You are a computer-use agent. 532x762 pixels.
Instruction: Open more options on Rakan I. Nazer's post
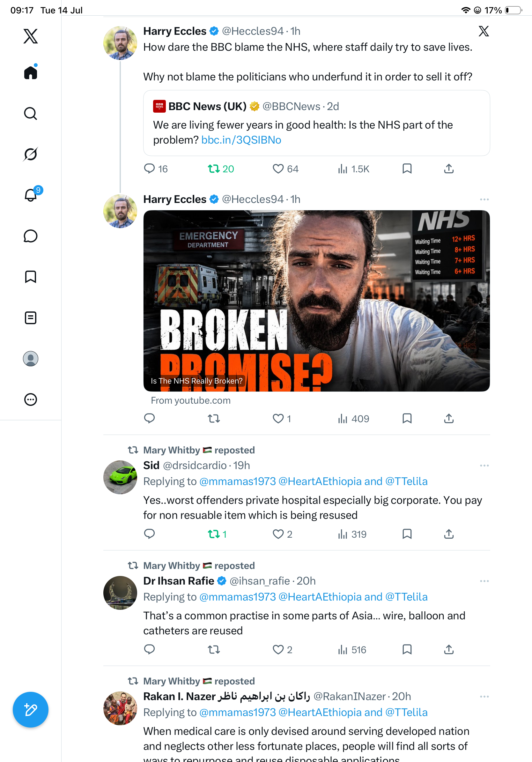tap(484, 697)
